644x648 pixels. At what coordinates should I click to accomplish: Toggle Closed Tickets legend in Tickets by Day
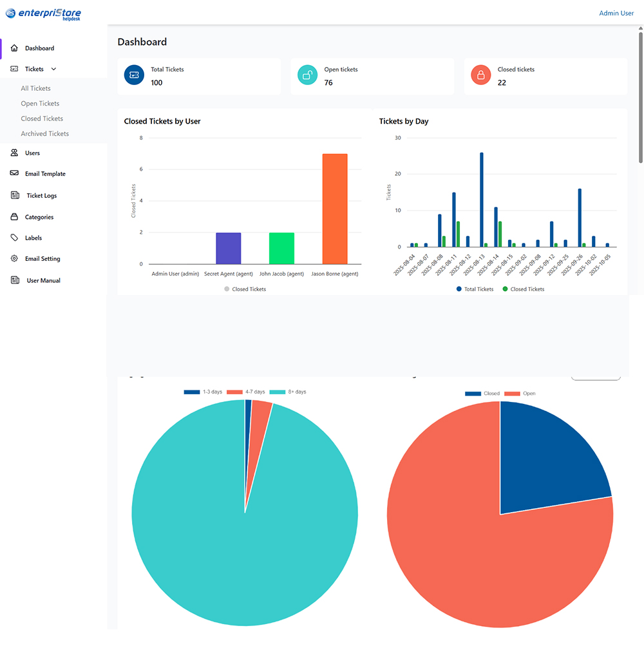click(523, 289)
